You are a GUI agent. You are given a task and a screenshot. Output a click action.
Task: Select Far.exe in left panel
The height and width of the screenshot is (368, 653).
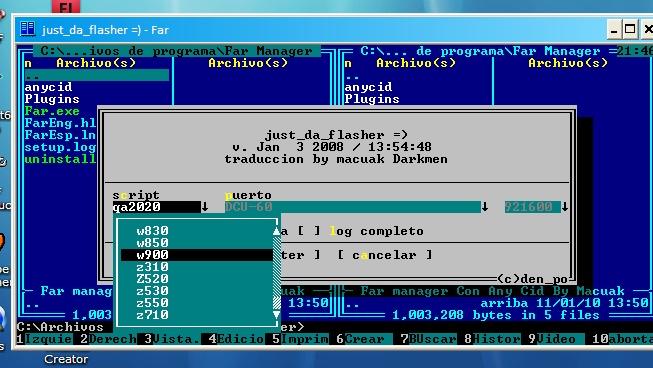[x=52, y=111]
